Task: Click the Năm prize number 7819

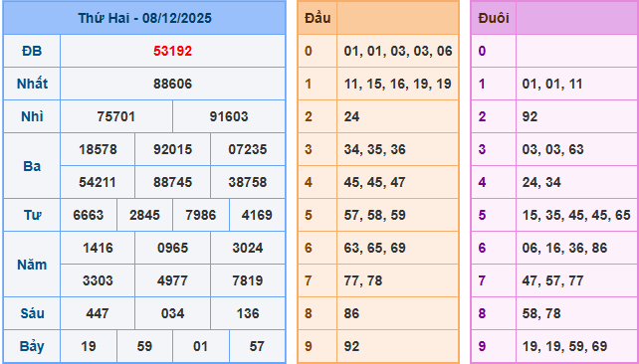Action: pyautogui.click(x=248, y=280)
